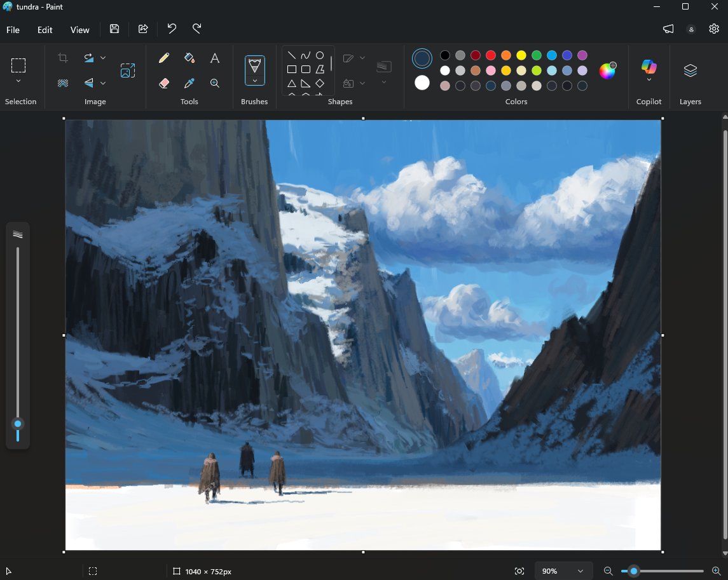Viewport: 728px width, 580px height.
Task: Click the Zoom in plus button
Action: coord(716,571)
